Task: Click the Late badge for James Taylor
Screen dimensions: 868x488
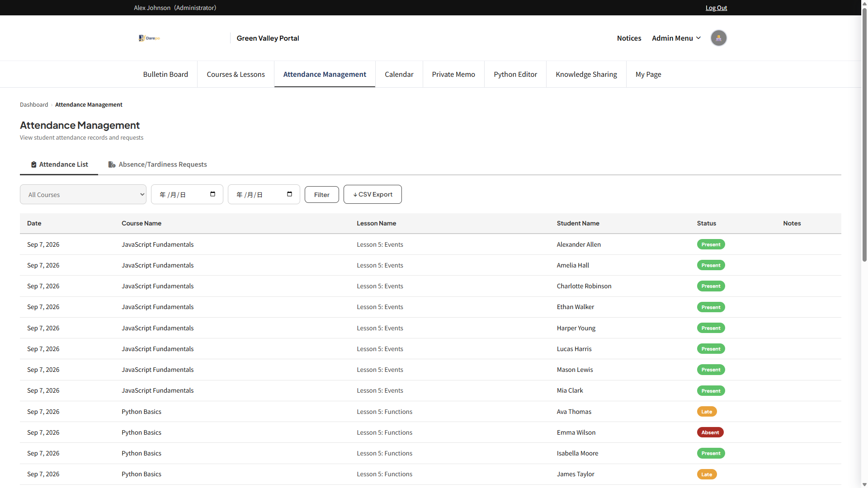Action: (707, 474)
